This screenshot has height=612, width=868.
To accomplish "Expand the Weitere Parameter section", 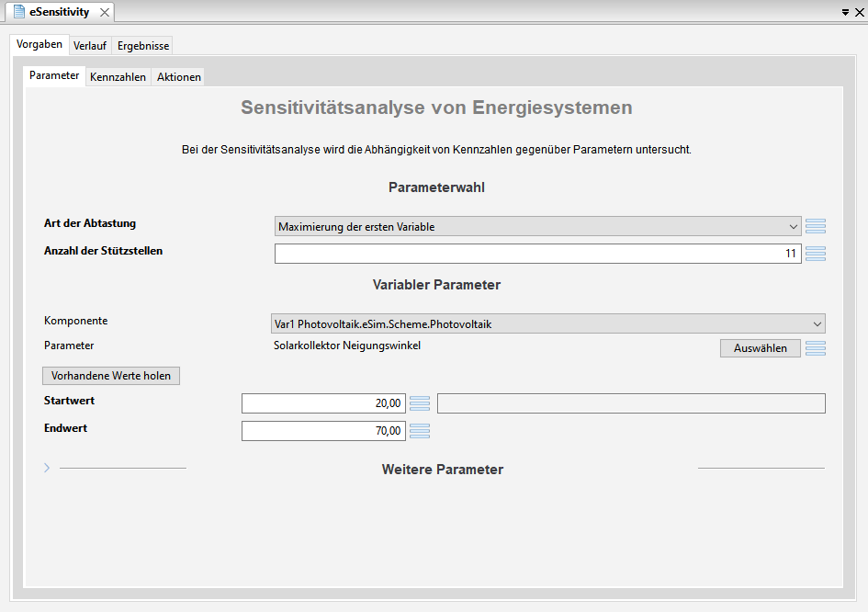I will 47,468.
